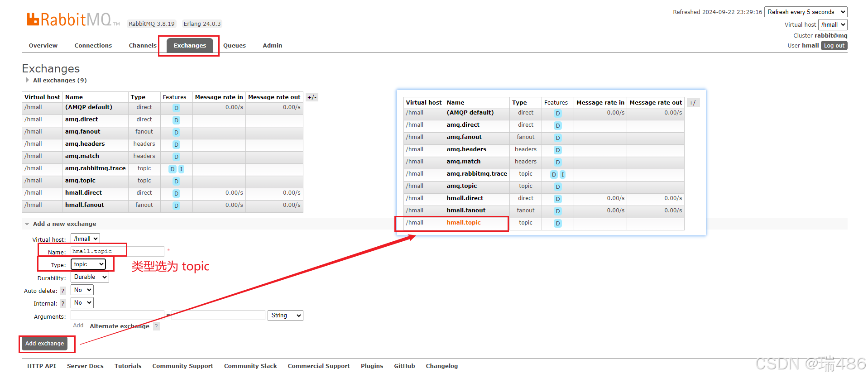868x378 pixels.
Task: Open the amq.match exchange link
Action: [82, 156]
